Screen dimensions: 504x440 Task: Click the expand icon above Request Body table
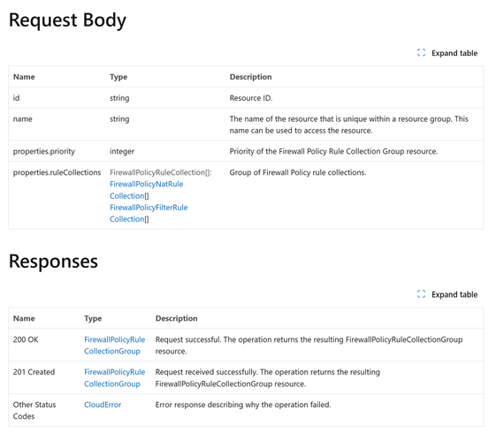tap(421, 53)
